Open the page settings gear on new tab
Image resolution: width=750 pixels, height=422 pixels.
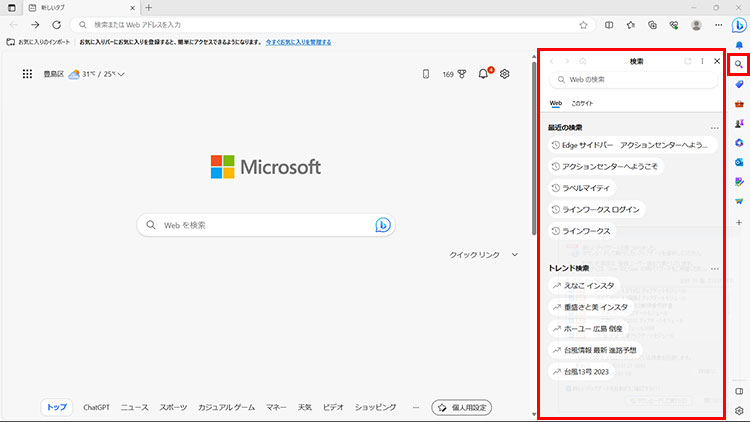(505, 74)
